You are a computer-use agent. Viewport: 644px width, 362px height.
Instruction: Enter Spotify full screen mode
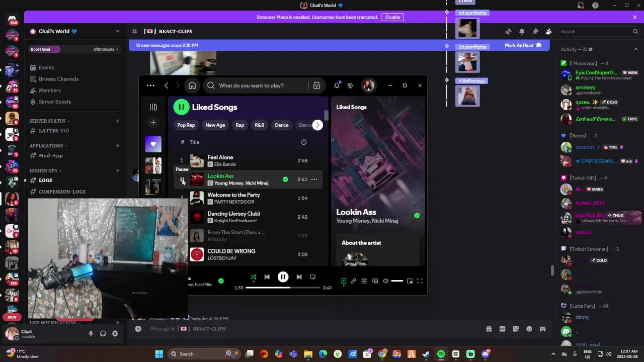[x=420, y=281]
